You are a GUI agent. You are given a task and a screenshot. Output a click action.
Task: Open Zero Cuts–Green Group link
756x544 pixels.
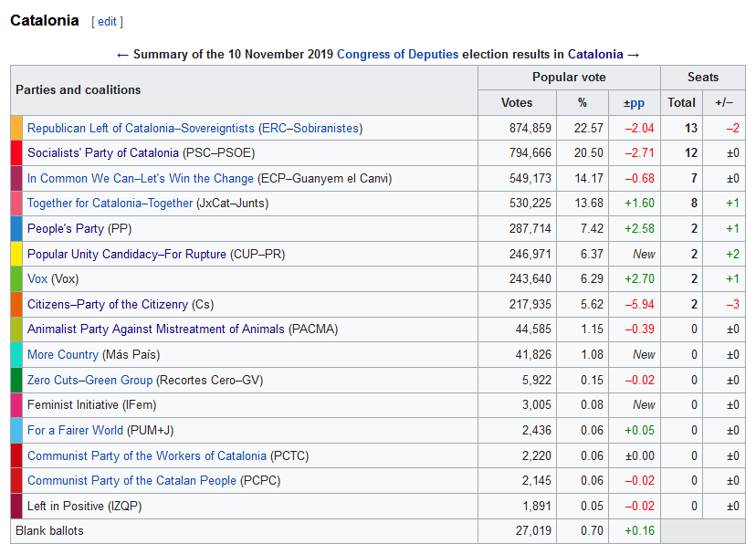pos(89,381)
